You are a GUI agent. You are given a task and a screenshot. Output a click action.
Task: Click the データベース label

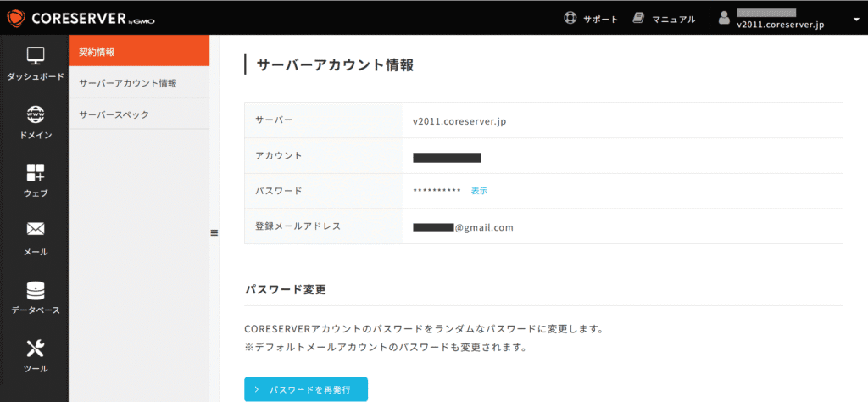click(36, 310)
